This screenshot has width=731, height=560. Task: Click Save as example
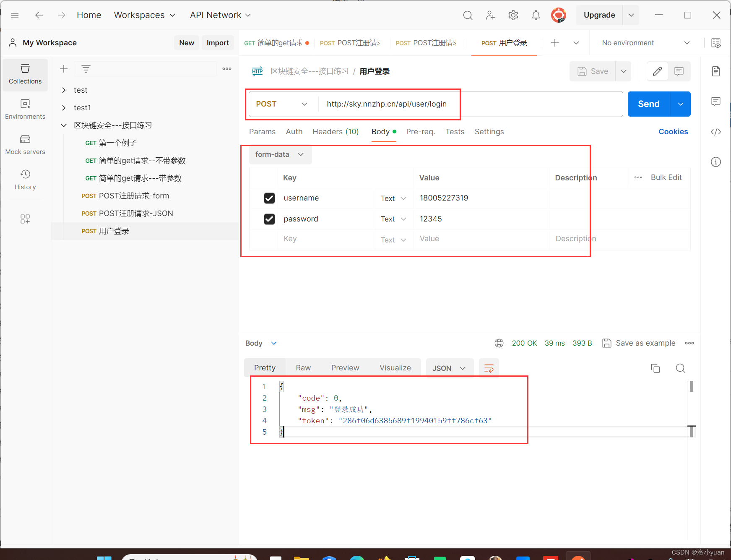coord(639,343)
